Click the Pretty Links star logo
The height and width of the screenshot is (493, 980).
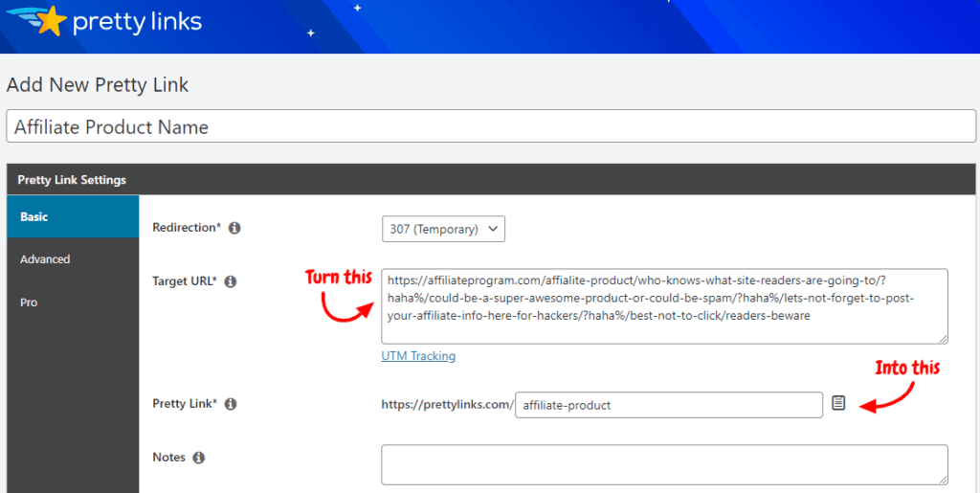[48, 20]
